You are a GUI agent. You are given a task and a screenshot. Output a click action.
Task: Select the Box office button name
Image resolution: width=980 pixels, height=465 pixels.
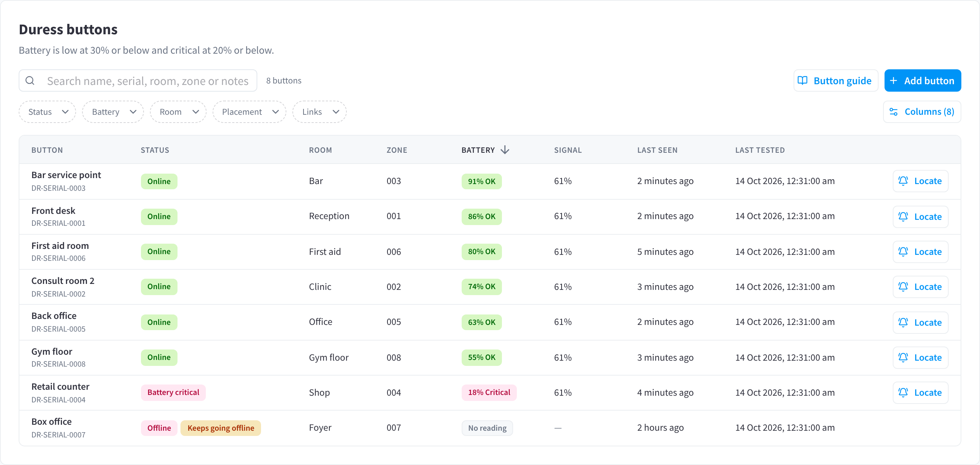(51, 421)
